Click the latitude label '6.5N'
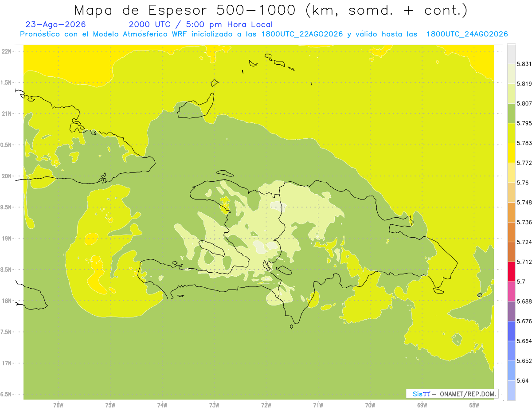The width and height of the screenshot is (532, 411). point(6,394)
